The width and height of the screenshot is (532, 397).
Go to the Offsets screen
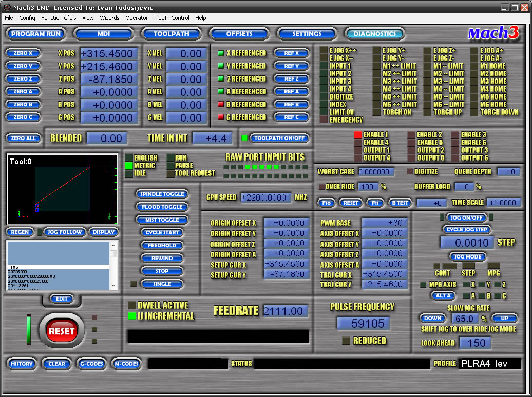239,33
